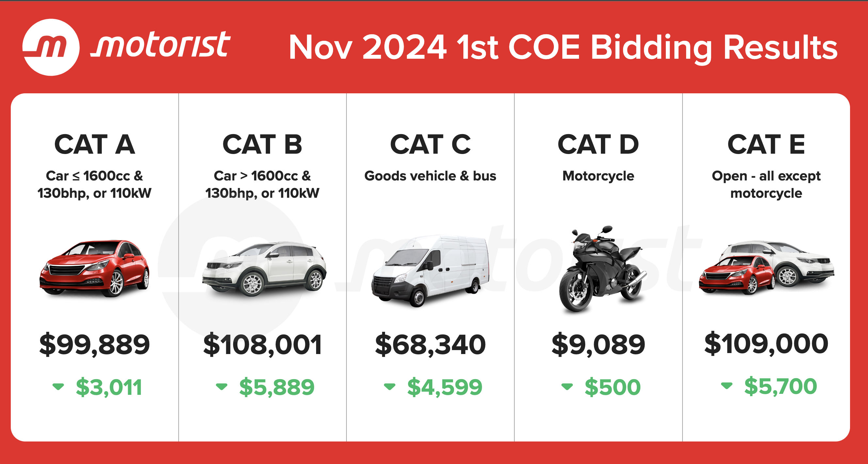Select the CAT A heading
Screen dimensions: 868x464
click(95, 145)
